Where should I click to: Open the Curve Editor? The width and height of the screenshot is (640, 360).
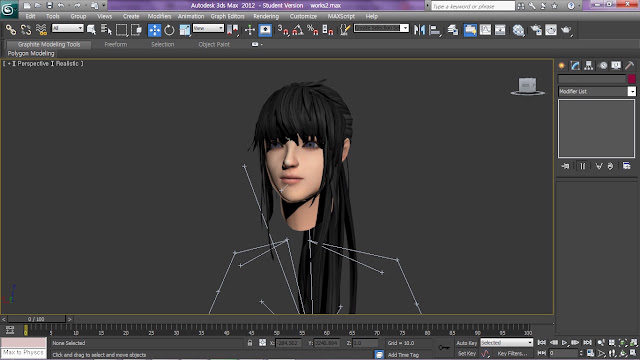point(485,30)
